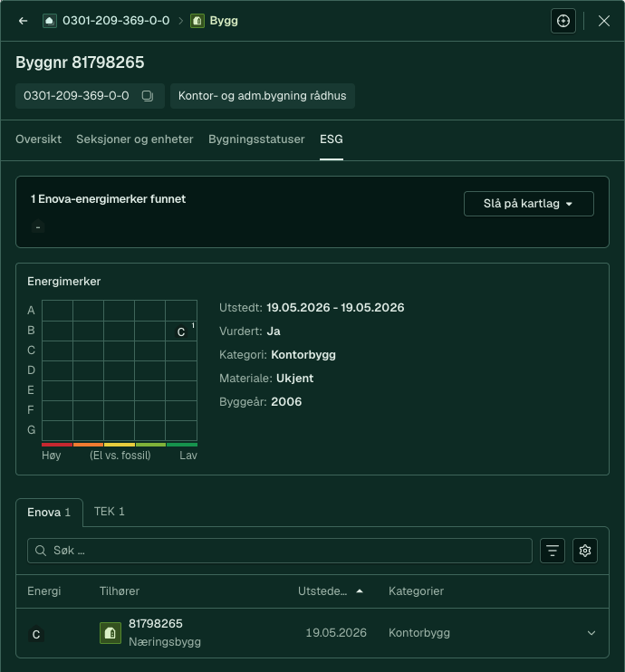This screenshot has width=625, height=672.
Task: Click the C energy badge in table row
Action: click(36, 634)
